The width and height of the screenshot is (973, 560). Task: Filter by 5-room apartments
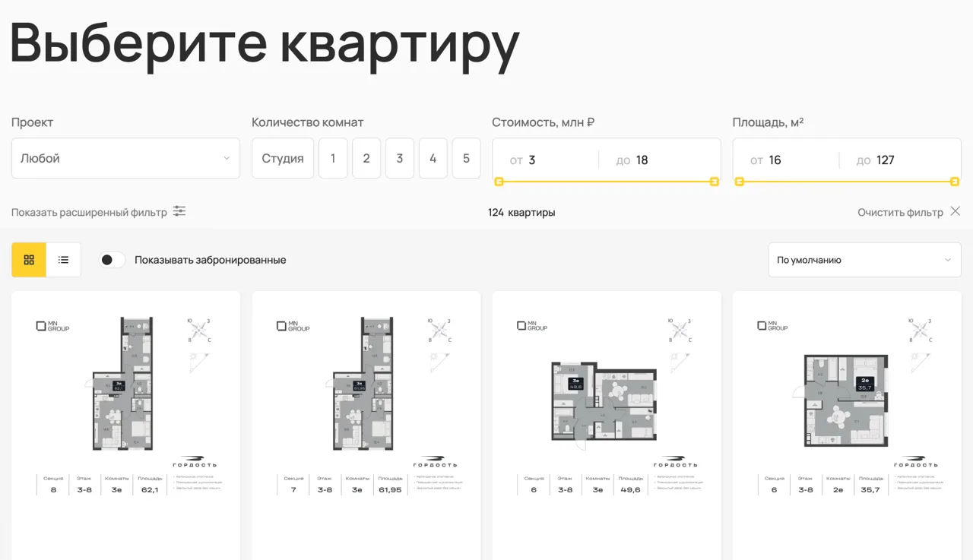[x=466, y=158]
